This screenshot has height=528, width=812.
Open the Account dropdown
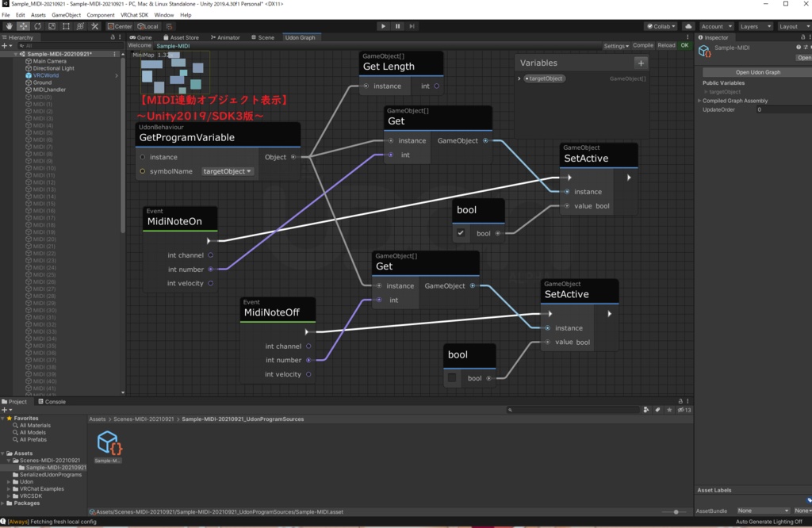(716, 26)
